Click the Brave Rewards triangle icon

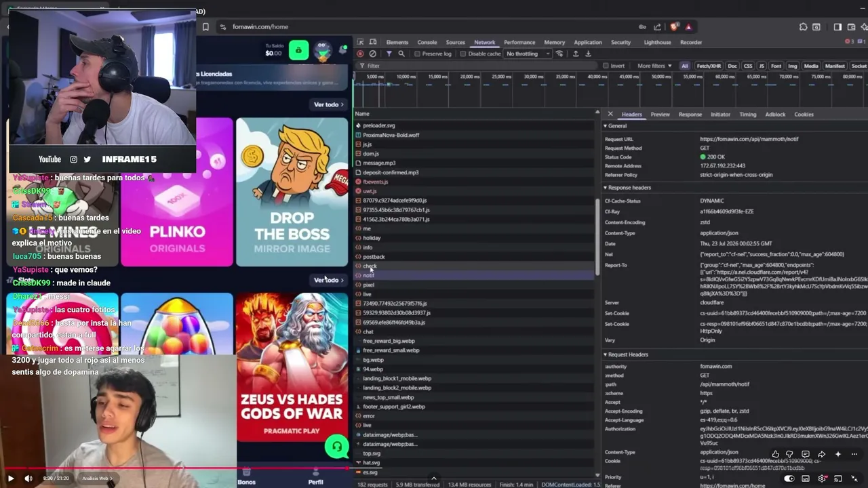(688, 27)
